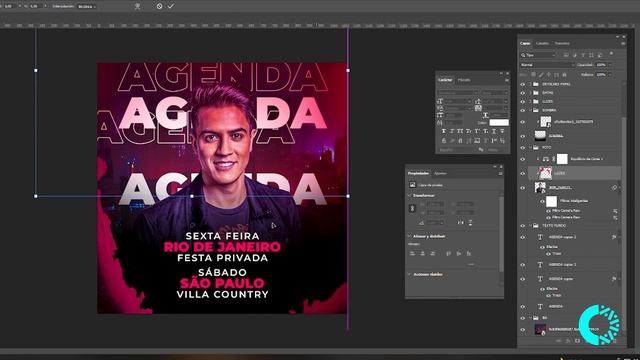The width and height of the screenshot is (640, 360).
Task: Click flip horizontal icon in Propiedades
Action: (x=460, y=222)
